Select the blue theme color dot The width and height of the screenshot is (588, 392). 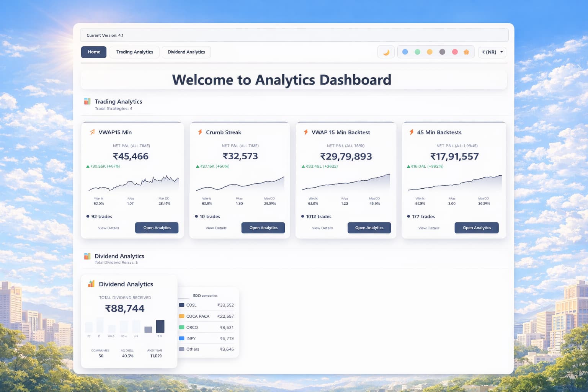[405, 52]
